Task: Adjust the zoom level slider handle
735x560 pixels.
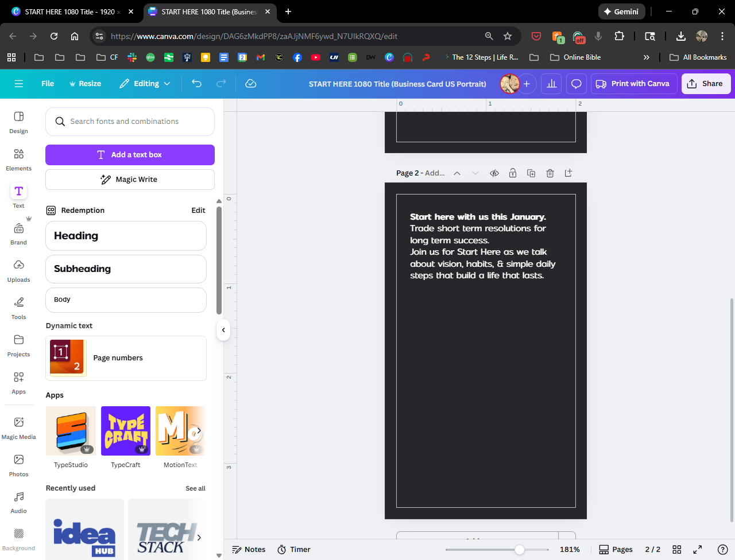Action: click(519, 550)
